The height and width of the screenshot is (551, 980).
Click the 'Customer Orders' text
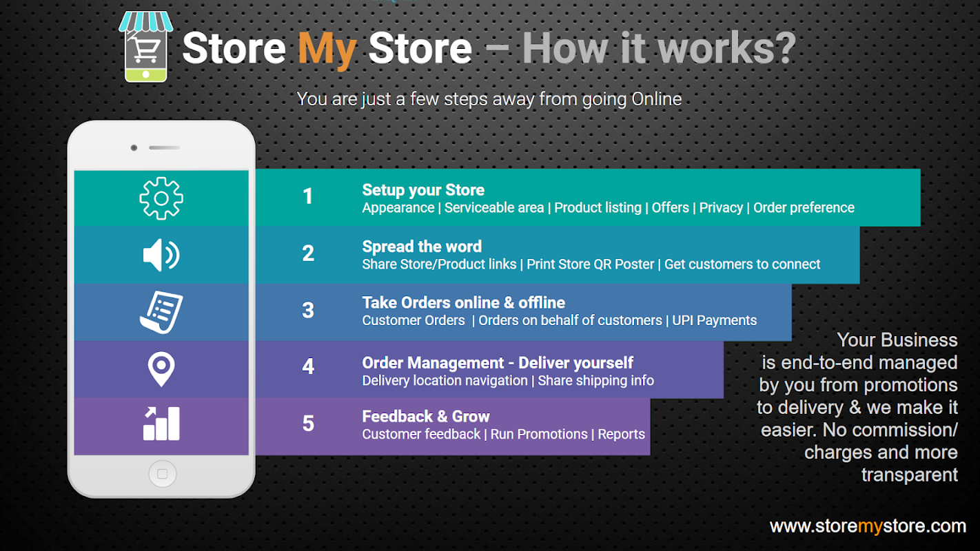tap(414, 320)
